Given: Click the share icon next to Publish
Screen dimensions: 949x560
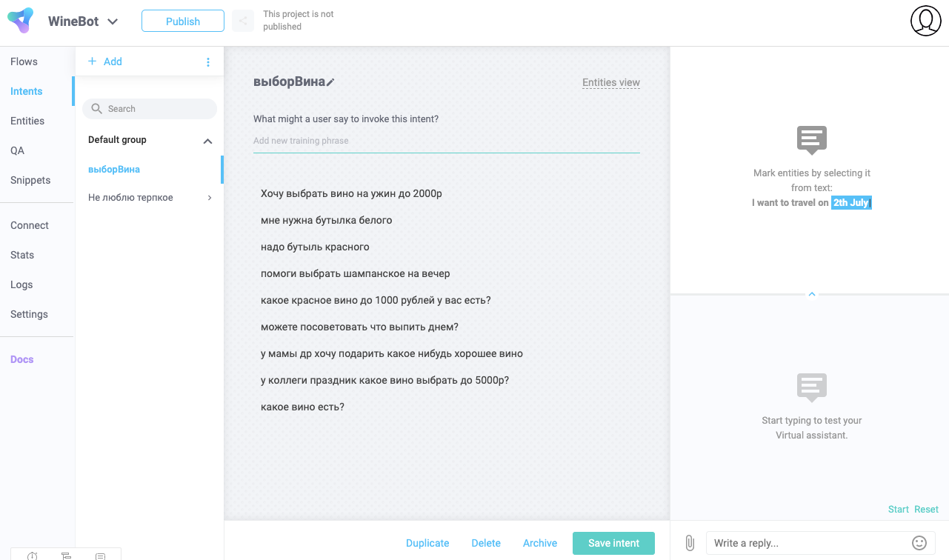Looking at the screenshot, I should [243, 21].
